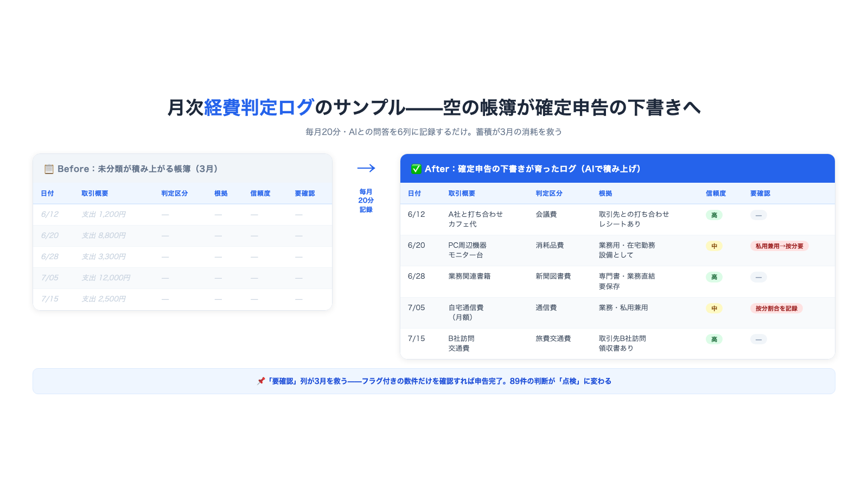Select the 支出 1,200円 cell in the Before table
868x488 pixels.
tap(104, 215)
